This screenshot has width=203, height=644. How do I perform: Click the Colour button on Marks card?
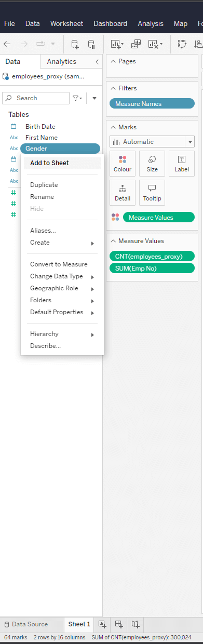[x=123, y=164]
